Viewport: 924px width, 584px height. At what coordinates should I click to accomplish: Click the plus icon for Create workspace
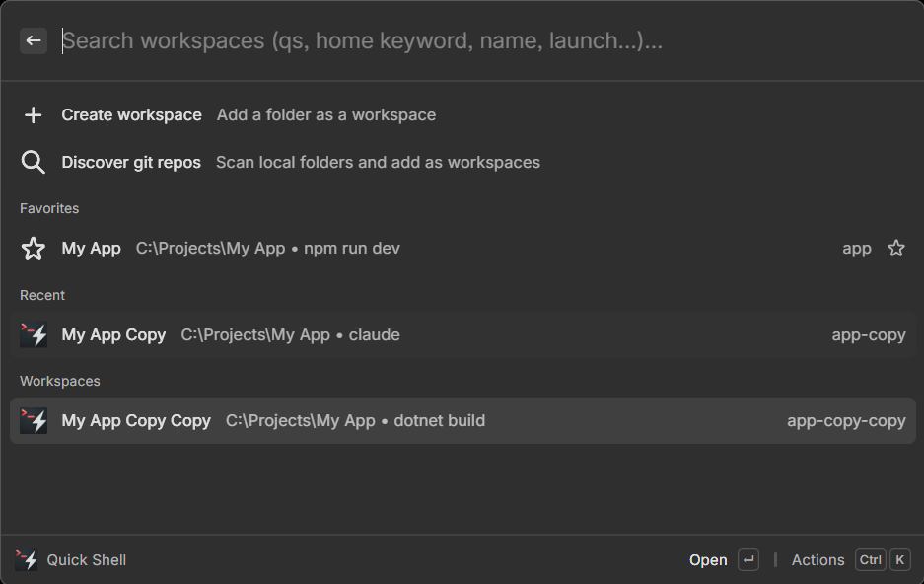pos(33,114)
